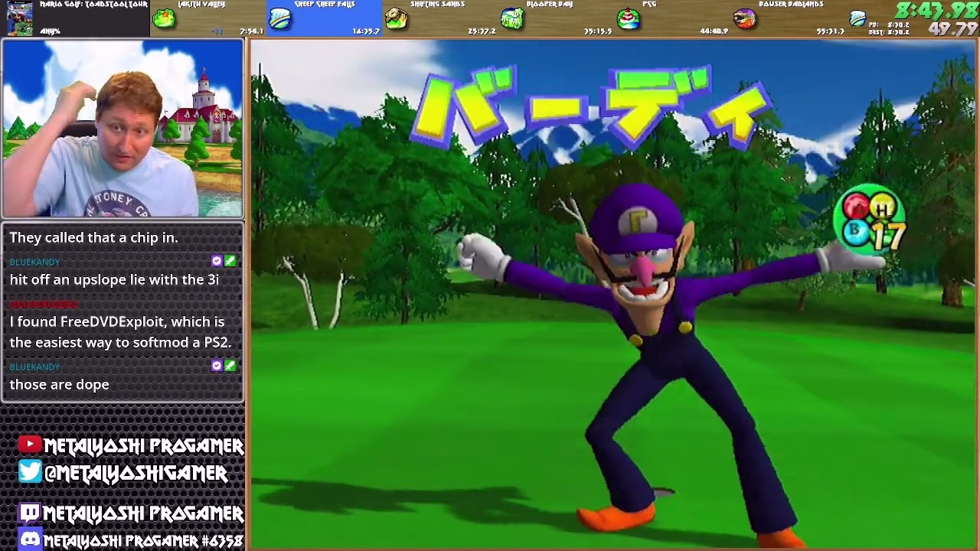Click the Mario Golf game cover thumbnail
The height and width of the screenshot is (551, 980).
(20, 18)
